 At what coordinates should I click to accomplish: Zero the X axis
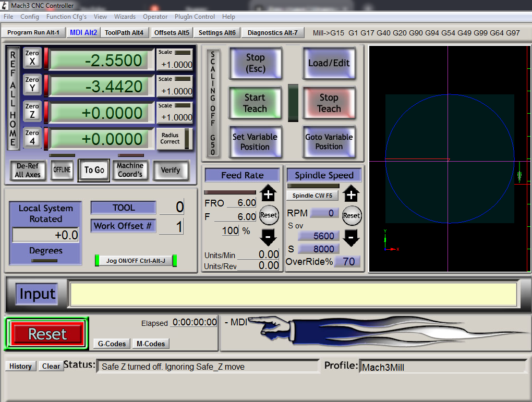coord(32,58)
